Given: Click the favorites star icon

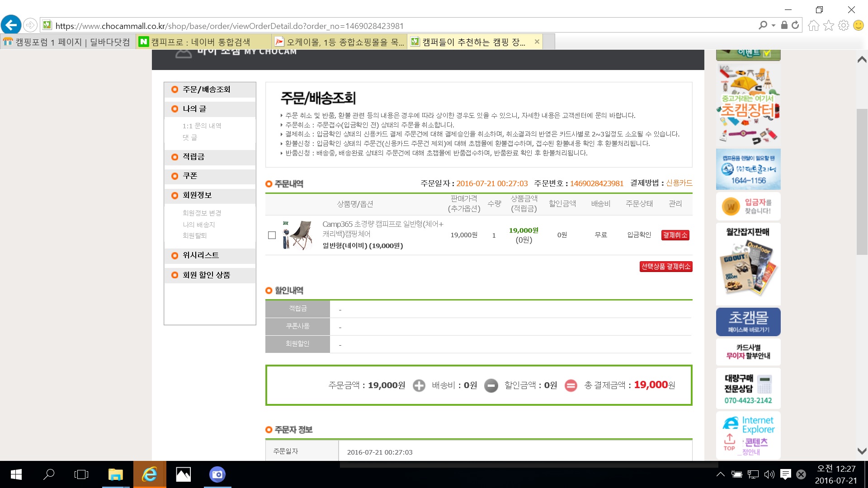Looking at the screenshot, I should coord(828,25).
